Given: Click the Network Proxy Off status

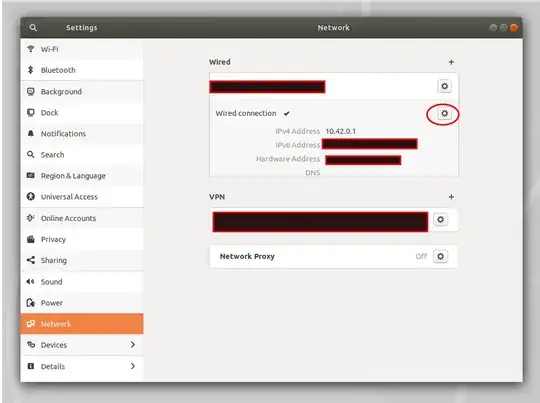Looking at the screenshot, I should click(421, 256).
